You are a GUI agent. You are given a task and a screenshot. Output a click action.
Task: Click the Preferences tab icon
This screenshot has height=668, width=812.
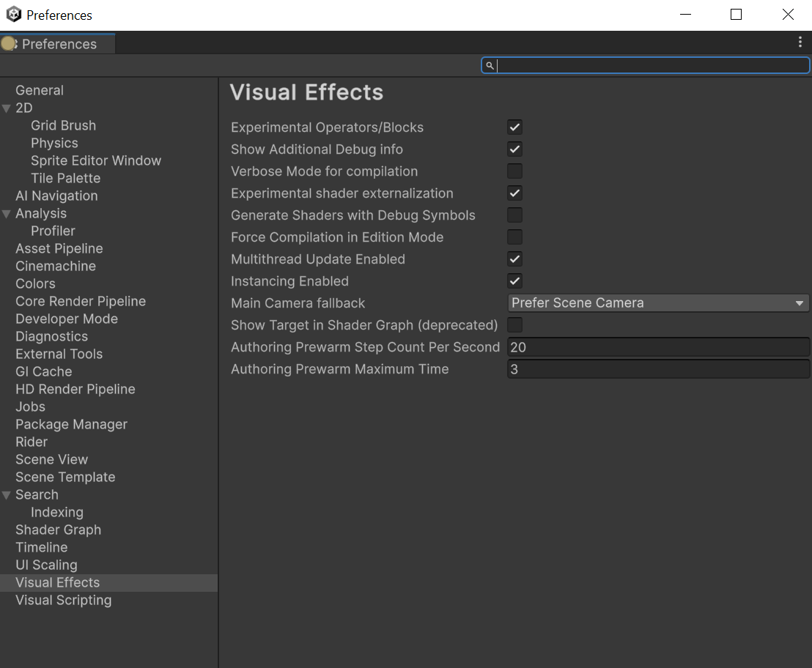point(9,44)
